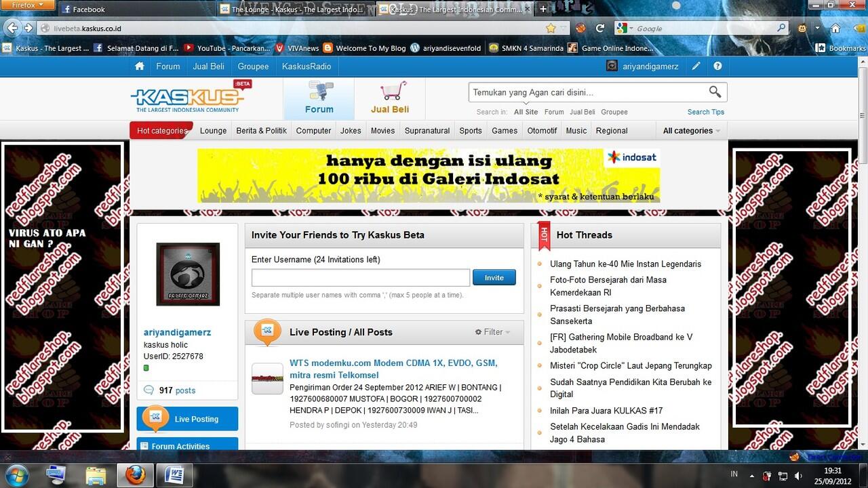
Task: Open thread Inilah Para Juara KULKAS #17
Action: click(606, 410)
